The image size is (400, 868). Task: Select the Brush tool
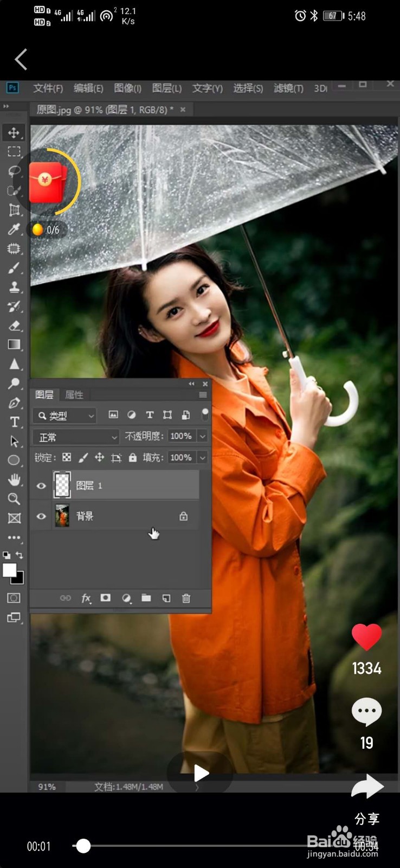(14, 268)
